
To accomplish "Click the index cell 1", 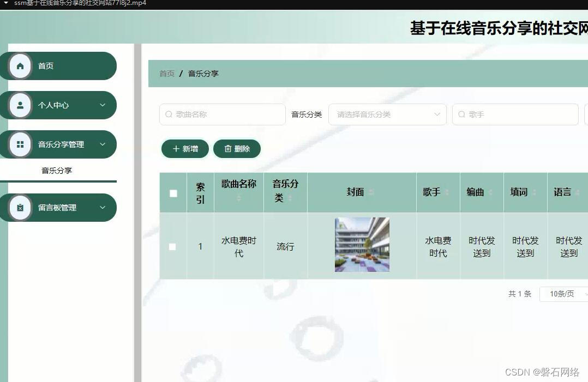I will (200, 246).
